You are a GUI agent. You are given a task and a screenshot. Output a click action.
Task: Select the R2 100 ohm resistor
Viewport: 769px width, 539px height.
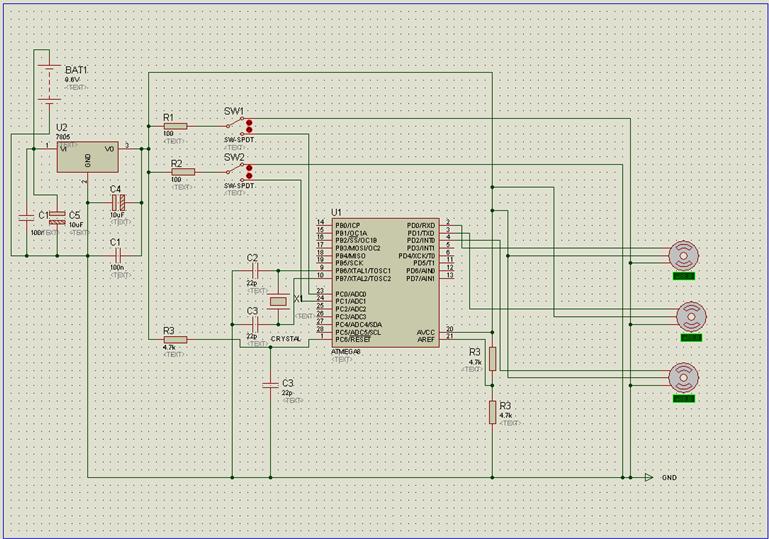pyautogui.click(x=183, y=172)
